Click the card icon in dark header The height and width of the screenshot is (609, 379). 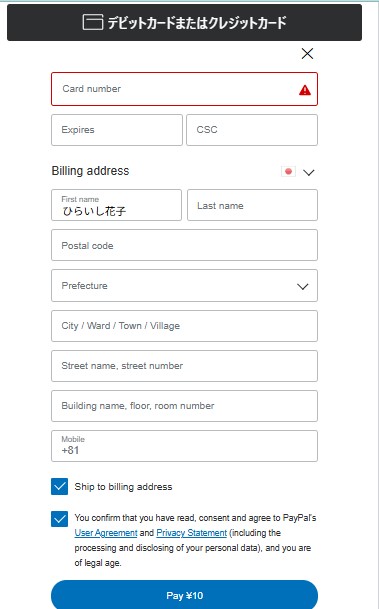click(x=93, y=22)
